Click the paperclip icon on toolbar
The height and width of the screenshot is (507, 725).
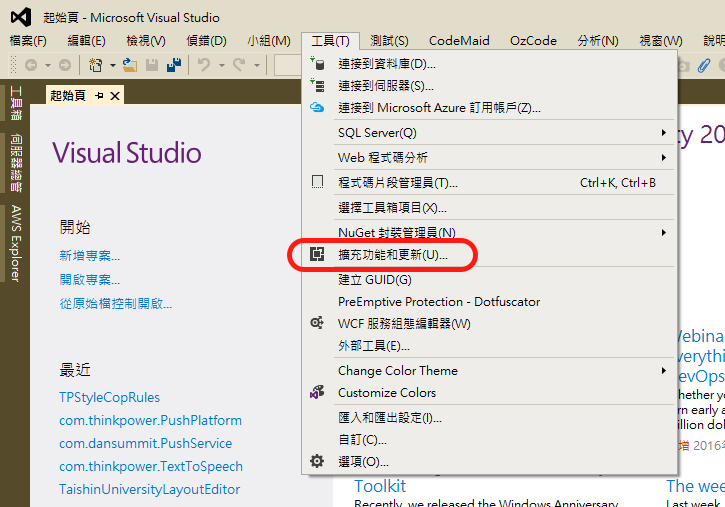click(x=704, y=65)
